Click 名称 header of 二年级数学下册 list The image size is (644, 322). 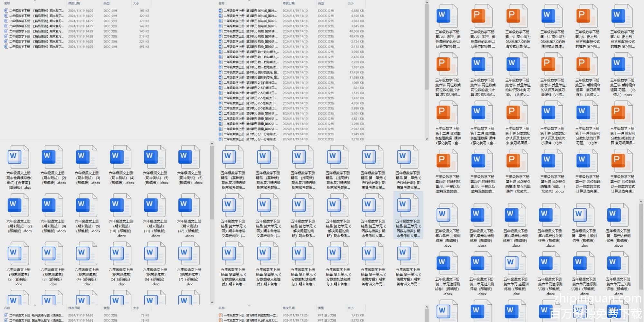pos(7,3)
